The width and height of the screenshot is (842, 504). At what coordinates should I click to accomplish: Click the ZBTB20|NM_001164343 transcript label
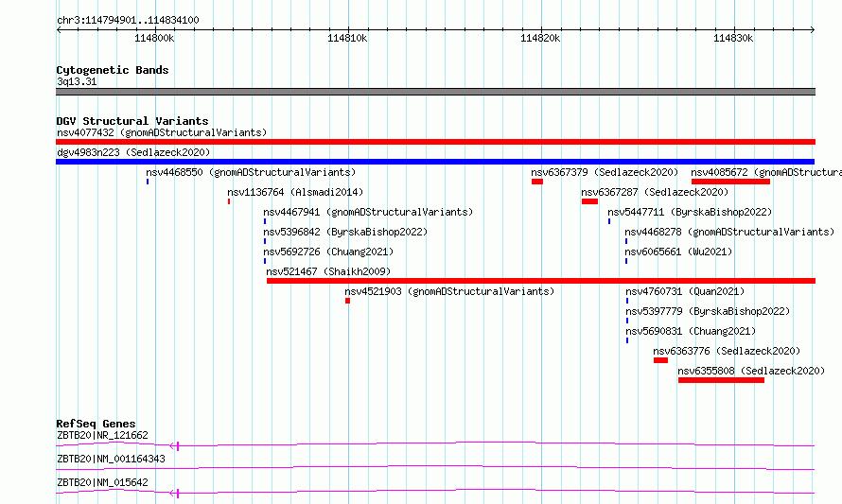111,459
